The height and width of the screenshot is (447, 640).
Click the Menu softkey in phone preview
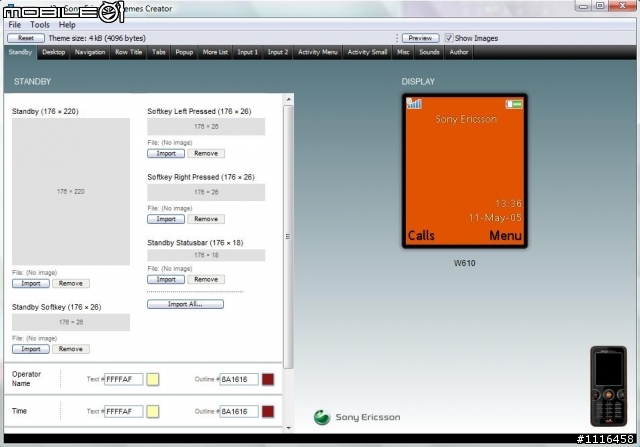tap(505, 236)
